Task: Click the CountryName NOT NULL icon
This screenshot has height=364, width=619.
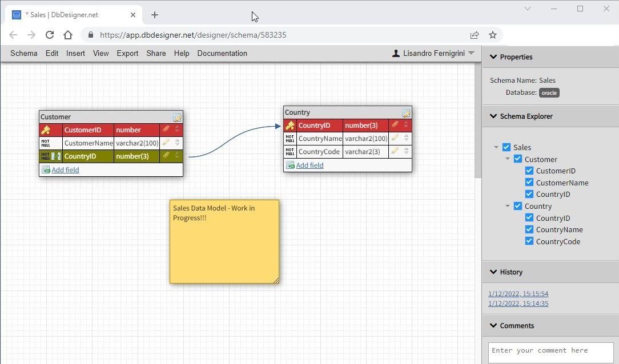Action: tap(290, 139)
